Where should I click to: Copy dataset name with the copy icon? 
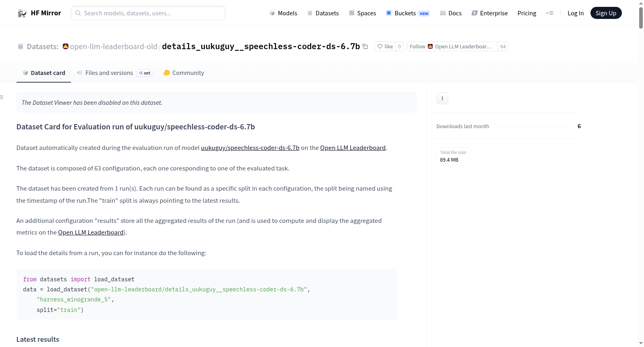pyautogui.click(x=365, y=46)
